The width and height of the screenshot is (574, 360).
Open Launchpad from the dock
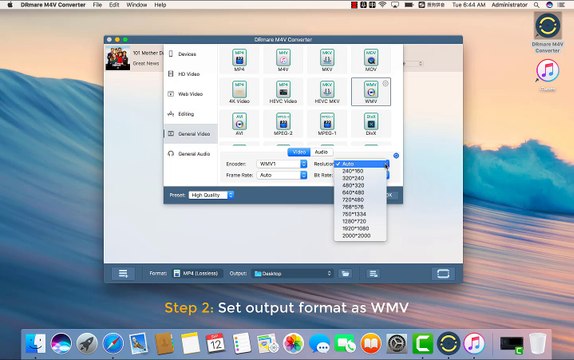87,344
